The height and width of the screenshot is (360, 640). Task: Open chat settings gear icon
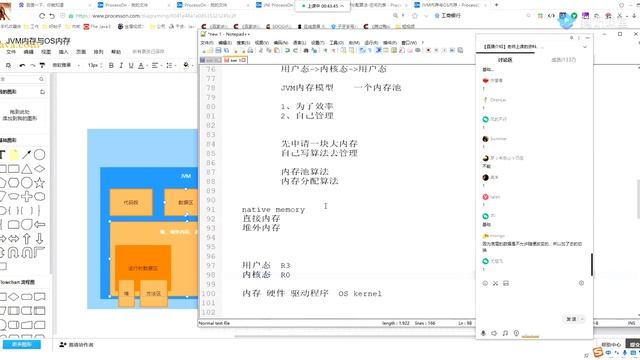(x=581, y=283)
